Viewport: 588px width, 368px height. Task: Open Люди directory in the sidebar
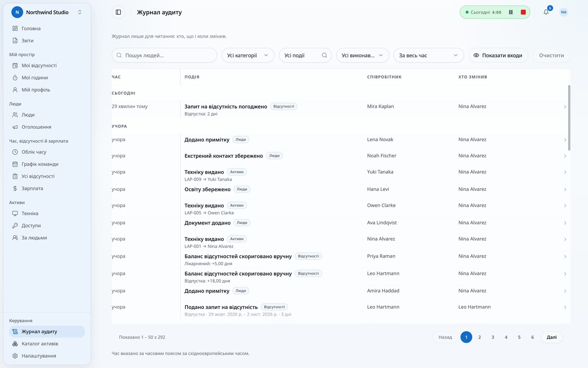47,115
